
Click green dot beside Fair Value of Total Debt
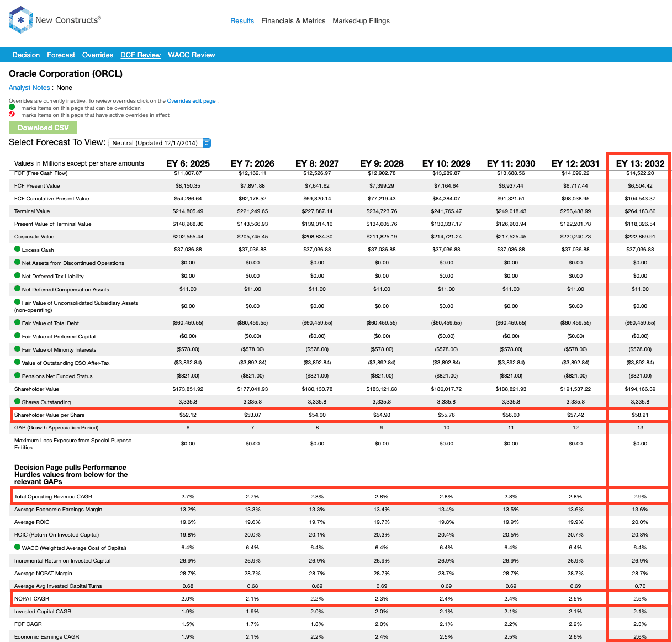(18, 322)
